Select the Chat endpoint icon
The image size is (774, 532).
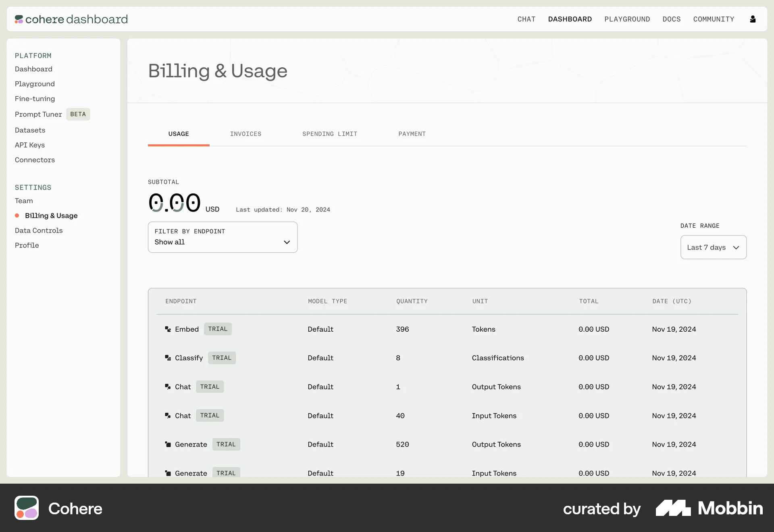pyautogui.click(x=168, y=387)
